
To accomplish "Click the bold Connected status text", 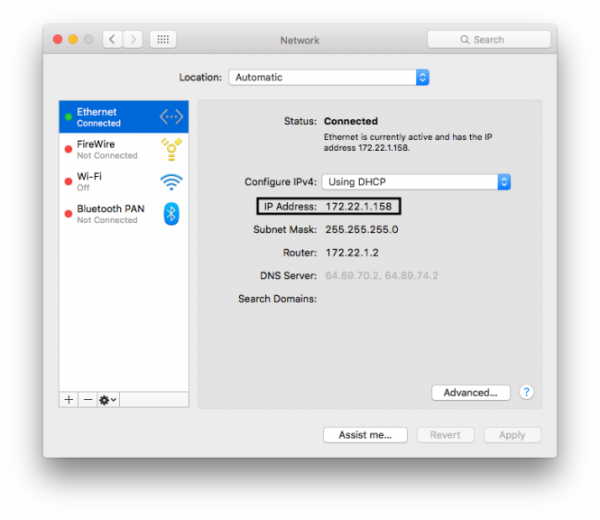I will click(x=351, y=121).
